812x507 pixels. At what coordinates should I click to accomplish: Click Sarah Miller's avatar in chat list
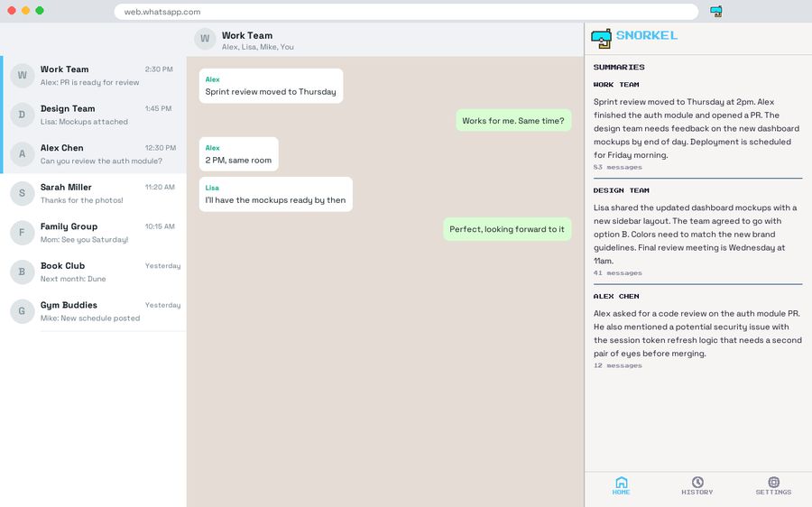23,193
